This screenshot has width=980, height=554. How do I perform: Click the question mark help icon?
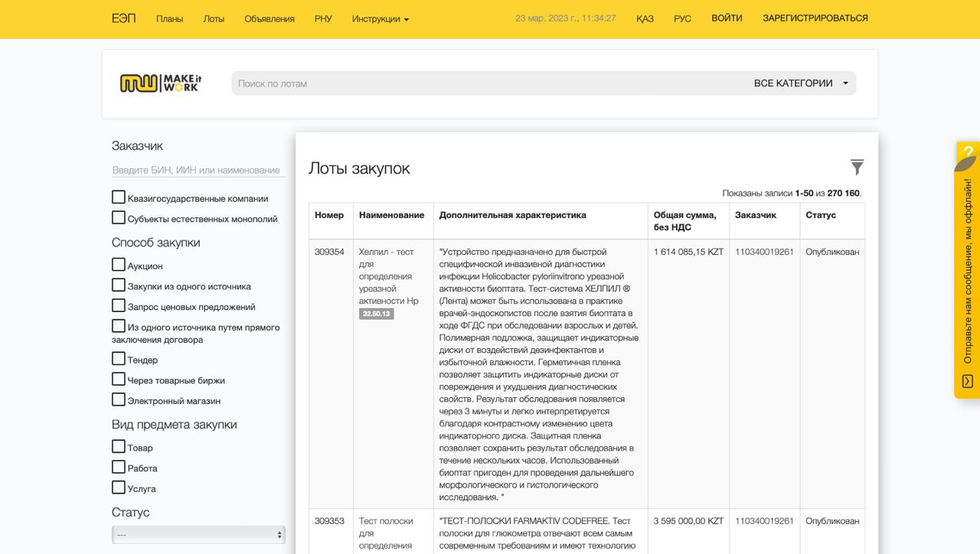(968, 152)
